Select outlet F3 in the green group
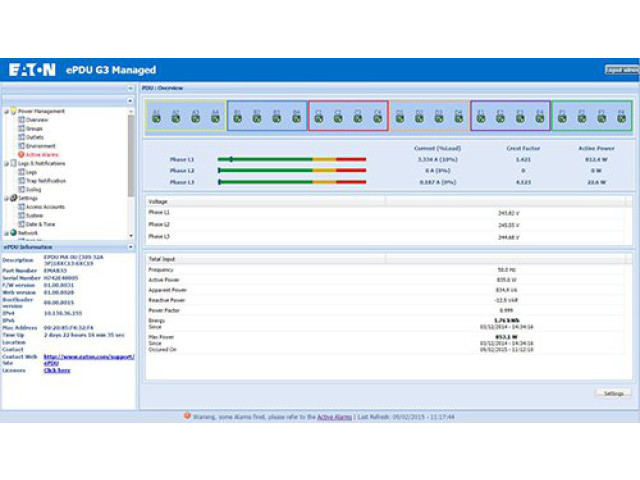Image resolution: width=640 pixels, height=480 pixels. pos(602,118)
